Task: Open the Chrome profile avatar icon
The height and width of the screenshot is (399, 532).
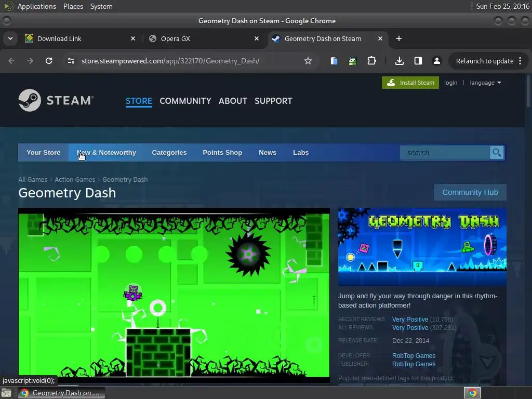Action: coord(436,61)
